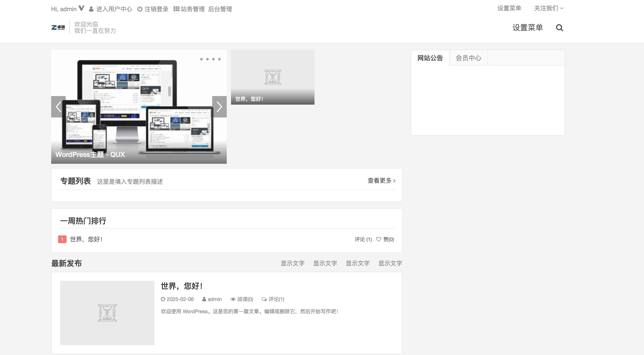Image resolution: width=644 pixels, height=355 pixels.
Task: Switch to 会员中心 tab
Action: point(468,58)
